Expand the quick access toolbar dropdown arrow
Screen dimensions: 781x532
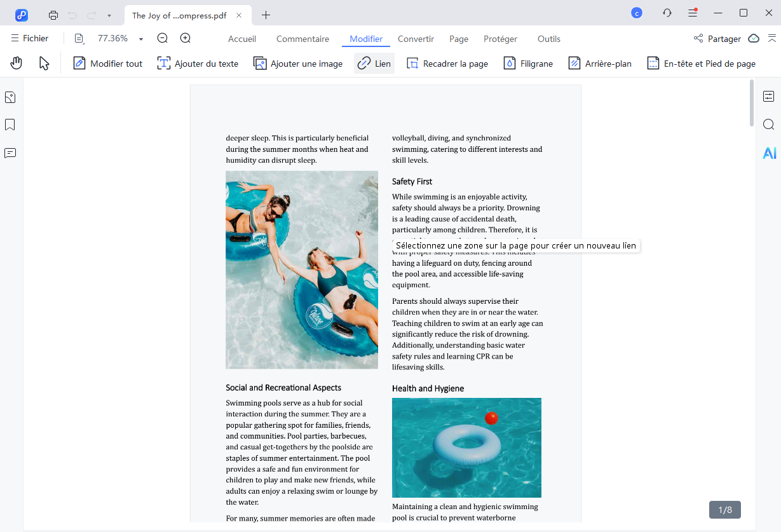click(x=109, y=15)
